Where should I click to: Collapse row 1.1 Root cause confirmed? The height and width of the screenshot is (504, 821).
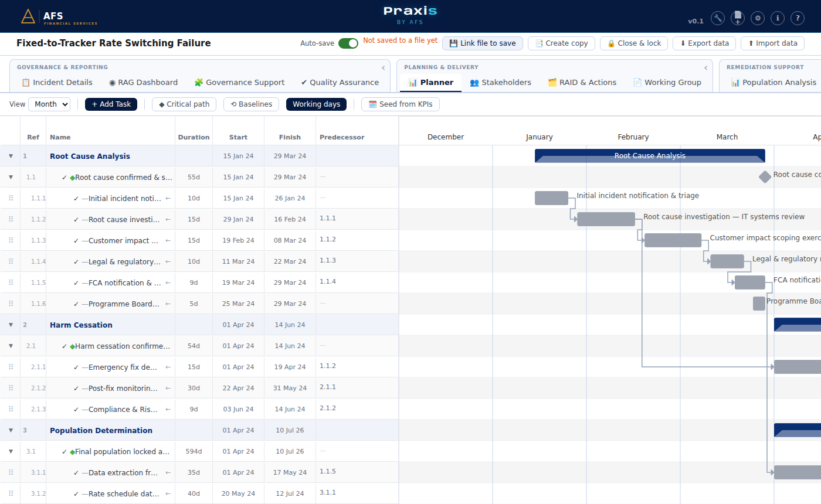(x=11, y=177)
